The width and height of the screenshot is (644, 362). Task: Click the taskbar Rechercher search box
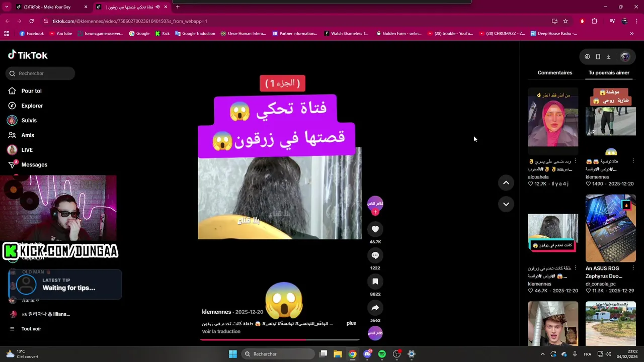[x=278, y=354]
